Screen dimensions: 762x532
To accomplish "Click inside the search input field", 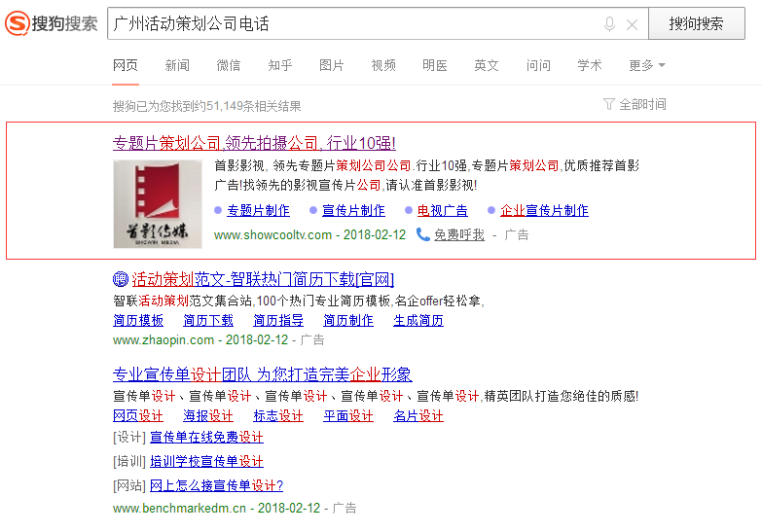I will (x=350, y=24).
